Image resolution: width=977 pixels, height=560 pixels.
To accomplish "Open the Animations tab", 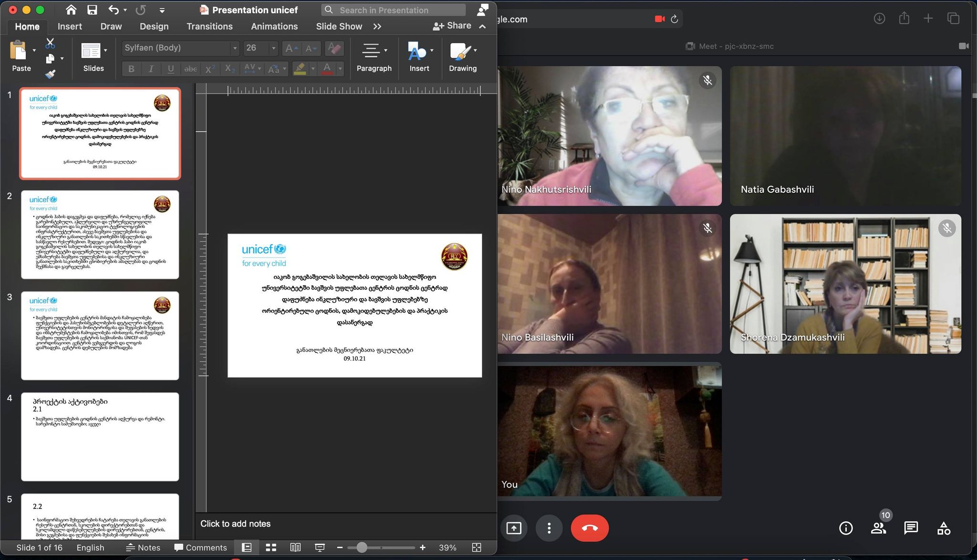I will 274,26.
